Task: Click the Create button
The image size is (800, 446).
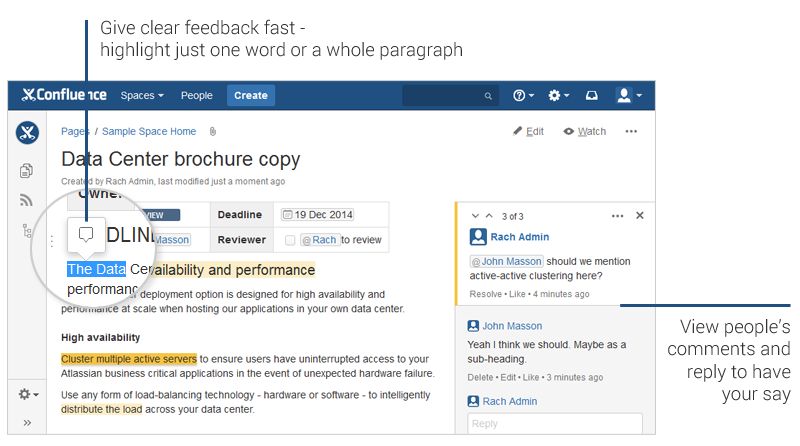Action: click(x=251, y=95)
